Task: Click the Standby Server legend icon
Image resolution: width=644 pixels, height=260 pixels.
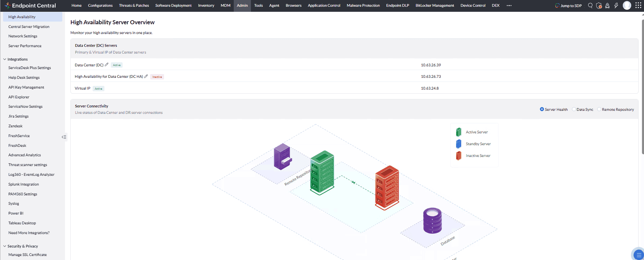Action: click(458, 144)
